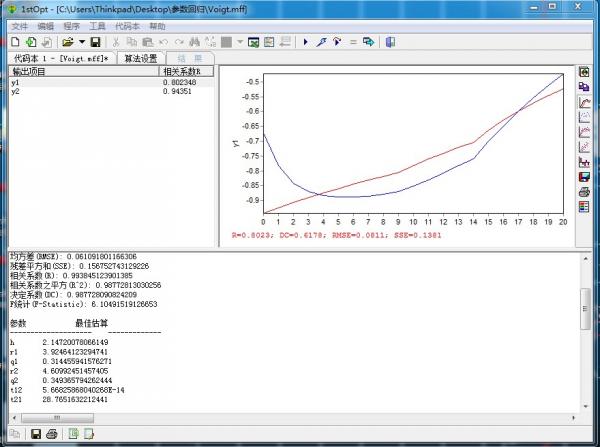Click the equals sign toolbar icon

[x=353, y=42]
